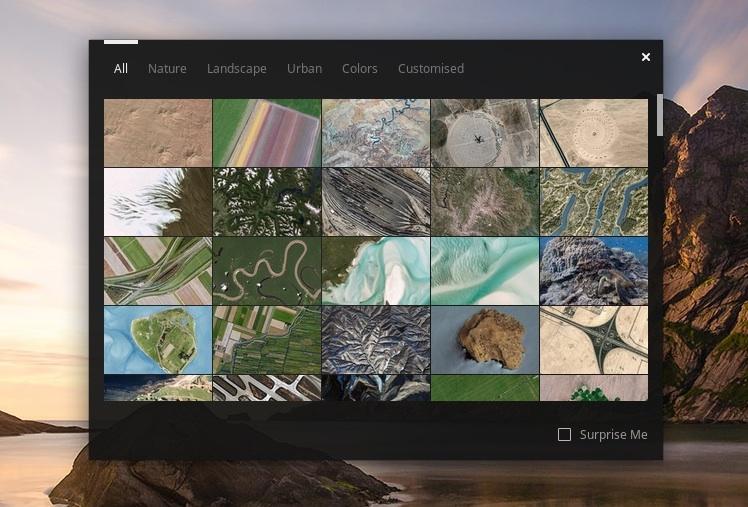Choose the snow-capped green mountains wallpaper
Screen dimensions: 748x507
(267, 202)
